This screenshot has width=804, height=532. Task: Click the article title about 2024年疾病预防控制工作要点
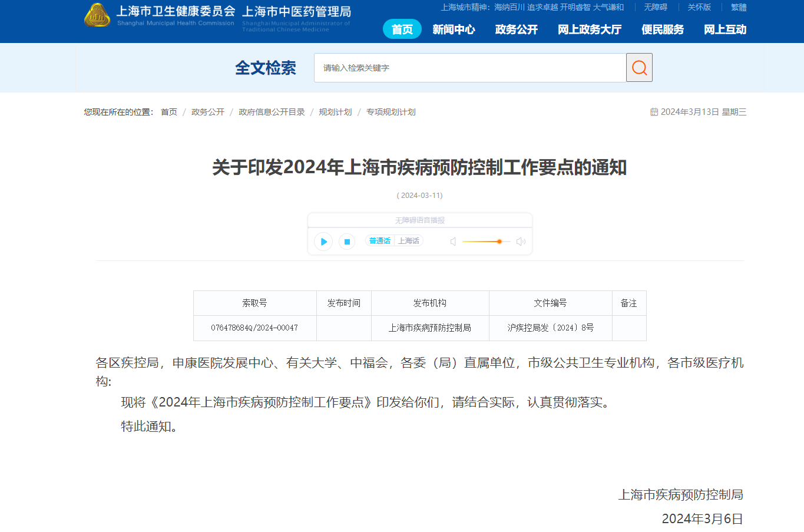tap(419, 167)
